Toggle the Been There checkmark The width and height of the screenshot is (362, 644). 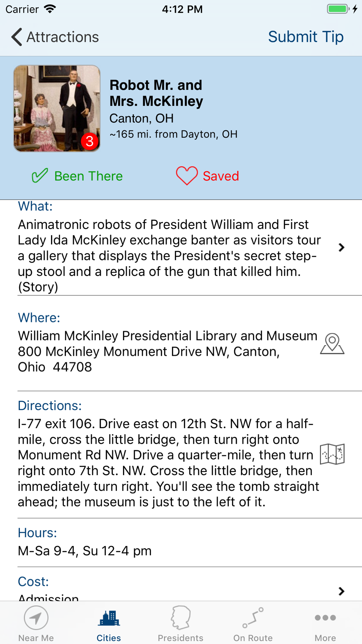(40, 176)
